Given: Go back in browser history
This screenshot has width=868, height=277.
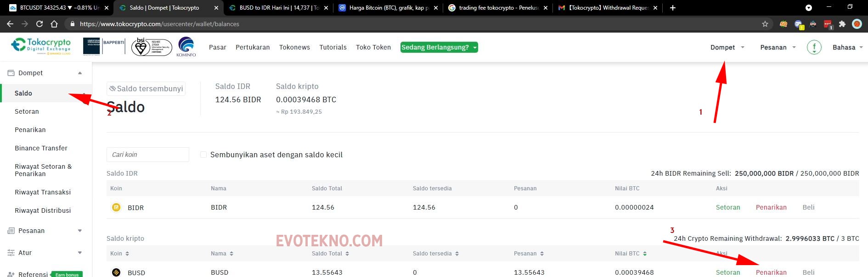Looking at the screenshot, I should [10, 24].
